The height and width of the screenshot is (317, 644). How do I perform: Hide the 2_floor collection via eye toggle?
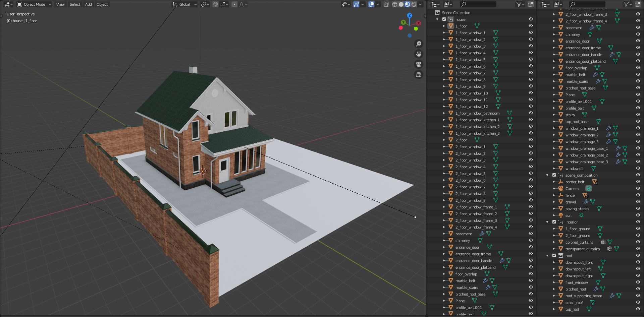(x=531, y=140)
